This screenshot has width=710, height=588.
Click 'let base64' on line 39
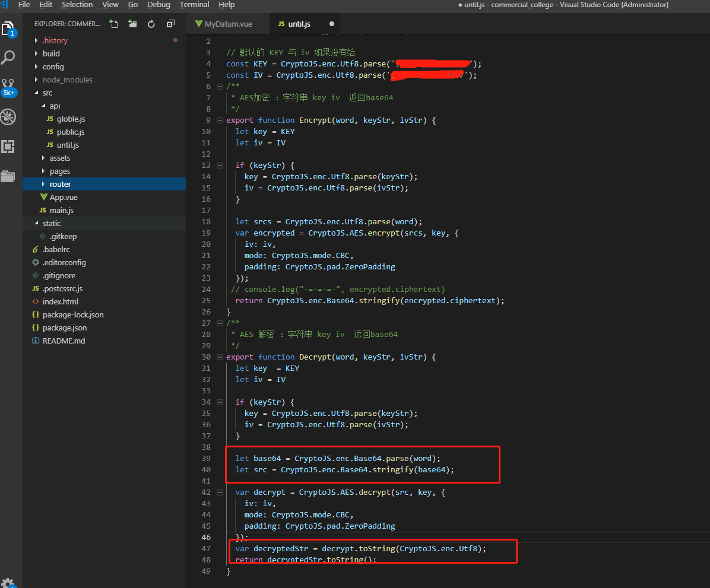tap(258, 459)
